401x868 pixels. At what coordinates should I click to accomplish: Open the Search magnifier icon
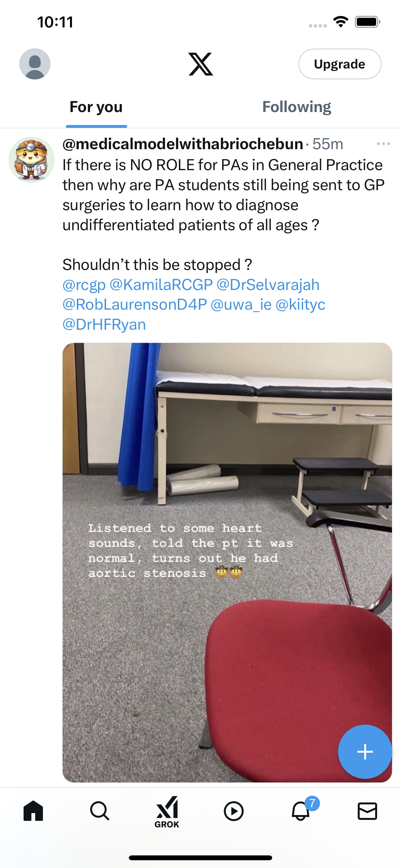pyautogui.click(x=100, y=811)
